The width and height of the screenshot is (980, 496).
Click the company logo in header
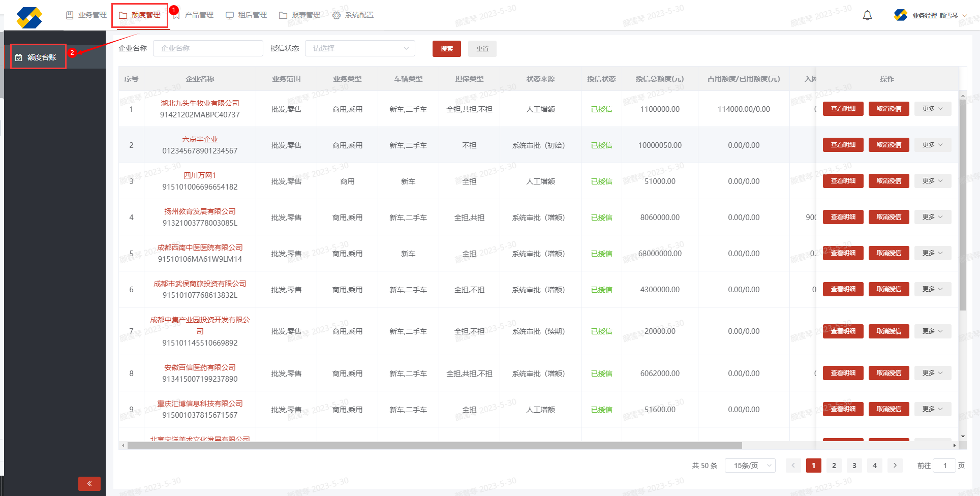click(x=29, y=17)
